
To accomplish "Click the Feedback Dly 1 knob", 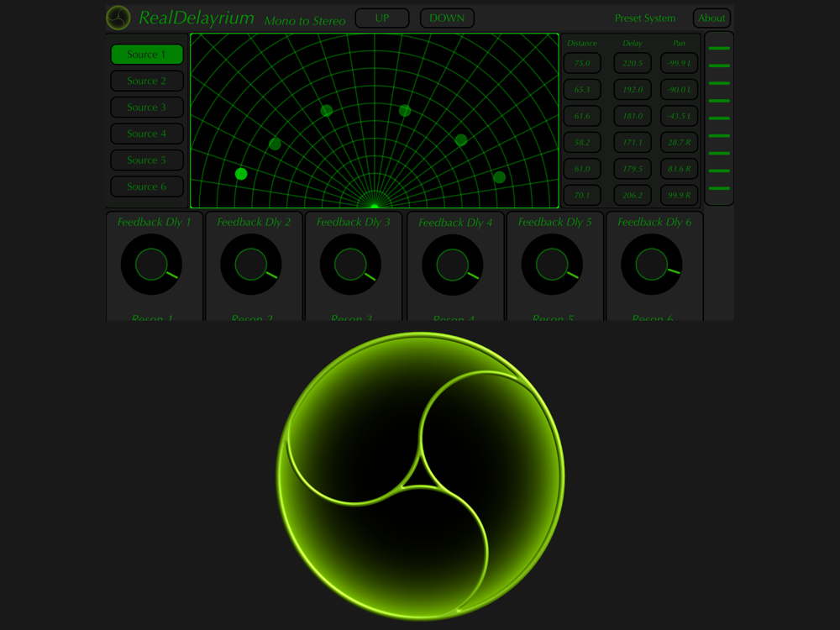I will (x=151, y=264).
